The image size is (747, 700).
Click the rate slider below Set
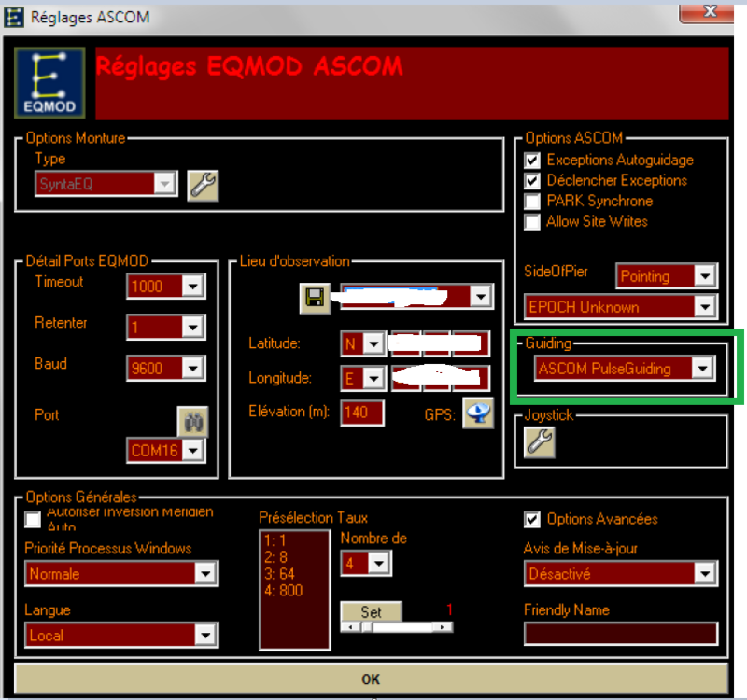pos(397,624)
